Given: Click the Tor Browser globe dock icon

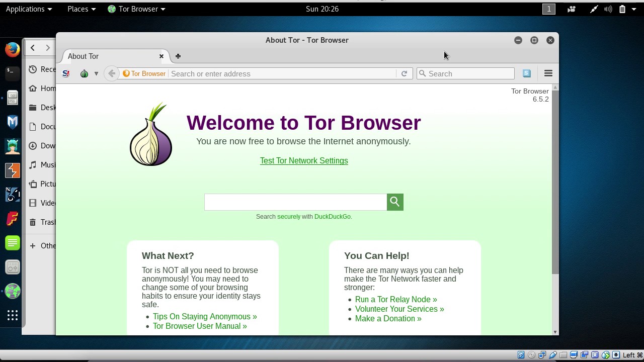Looking at the screenshot, I should click(x=13, y=291).
